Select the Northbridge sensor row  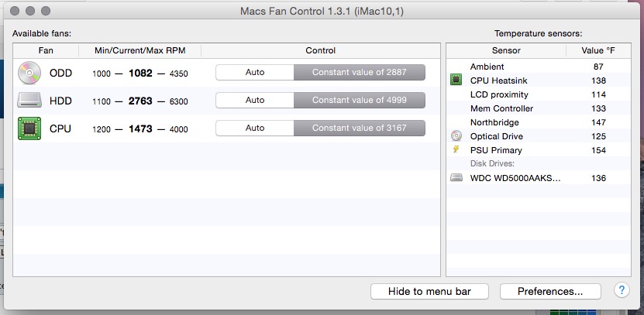click(x=539, y=122)
